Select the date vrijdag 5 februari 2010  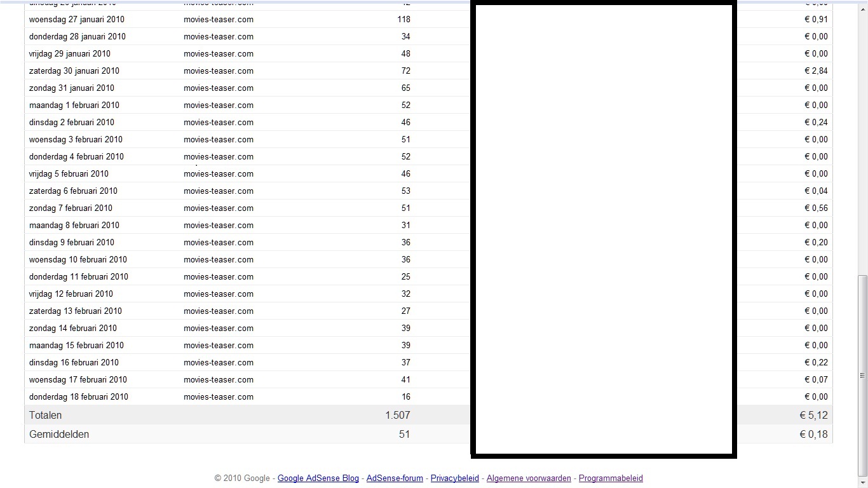69,173
